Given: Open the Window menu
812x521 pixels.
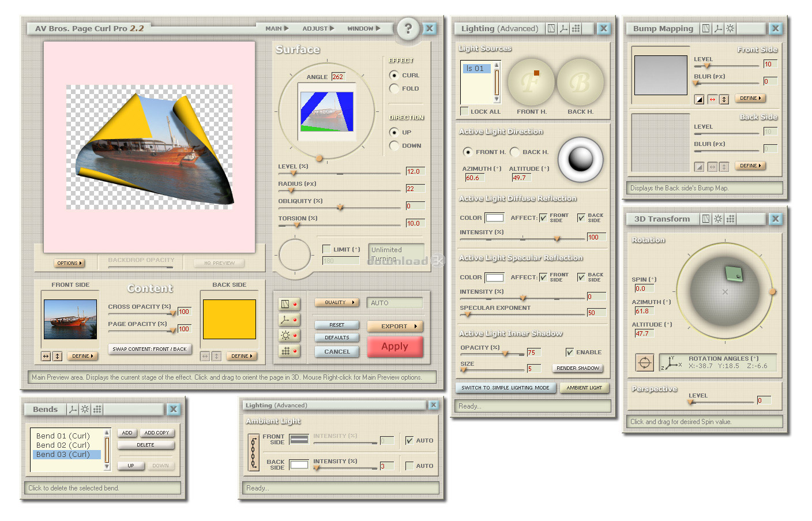Looking at the screenshot, I should (x=363, y=28).
